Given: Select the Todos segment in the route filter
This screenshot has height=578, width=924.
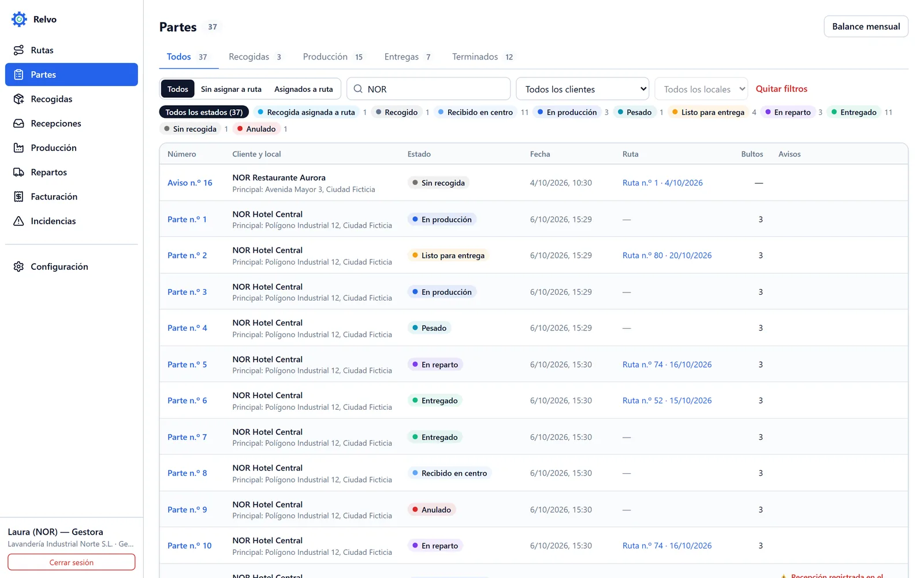Looking at the screenshot, I should pyautogui.click(x=178, y=89).
